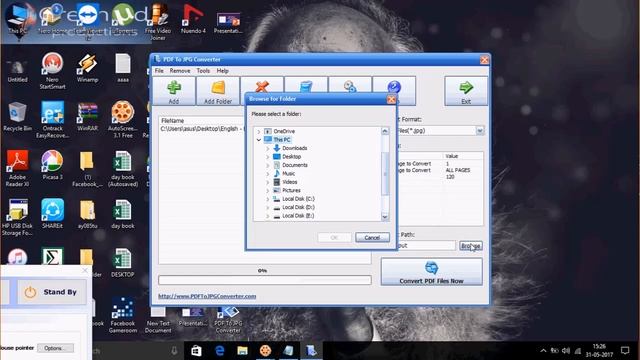
Task: Close the Browse for Folder dialog
Action: click(391, 99)
